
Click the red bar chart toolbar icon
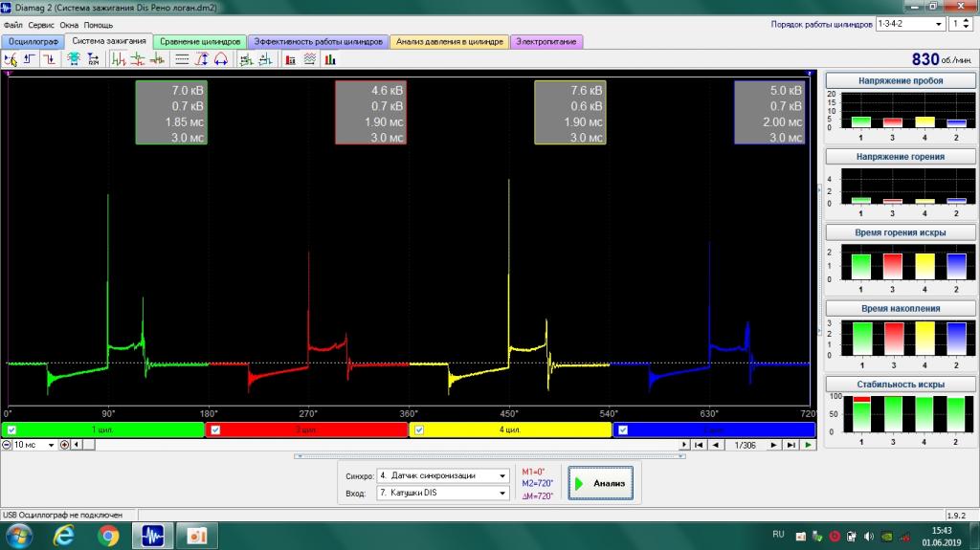pyautogui.click(x=291, y=59)
